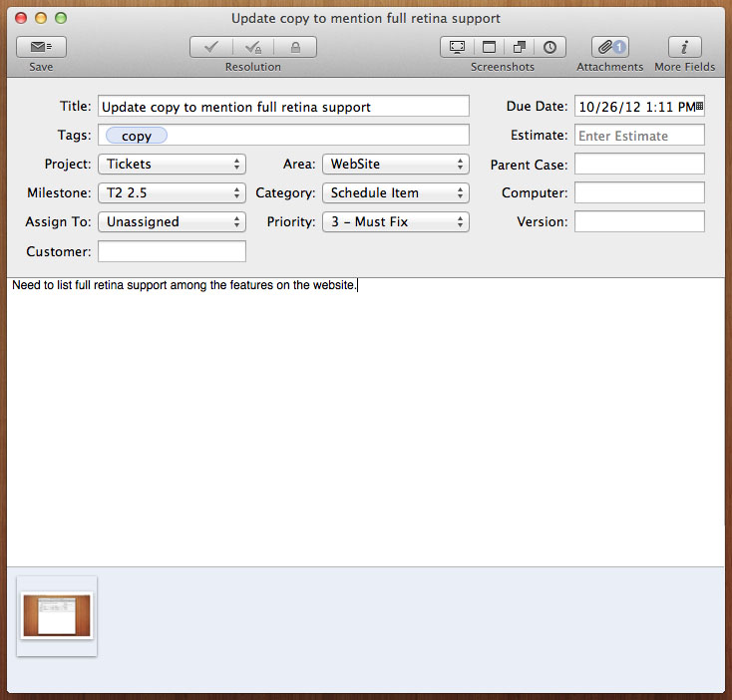Click the Estimate input field
Screen dimensions: 732x700
pyautogui.click(x=639, y=136)
